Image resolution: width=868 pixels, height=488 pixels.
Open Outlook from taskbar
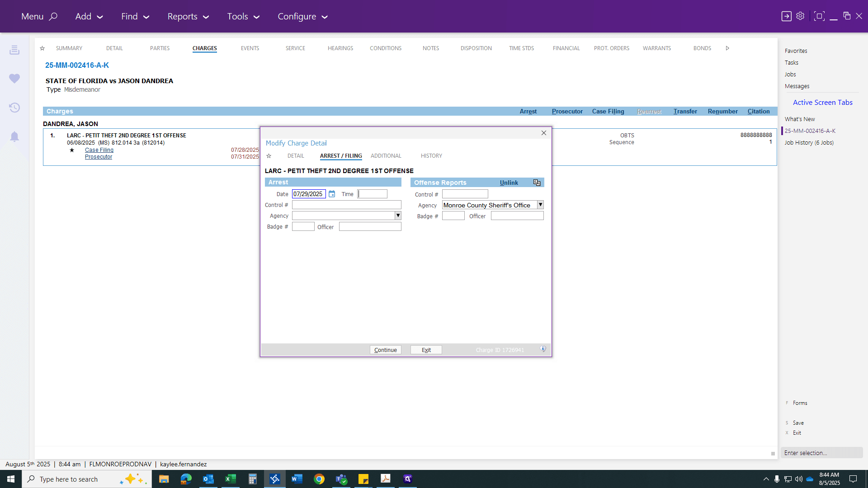click(208, 479)
